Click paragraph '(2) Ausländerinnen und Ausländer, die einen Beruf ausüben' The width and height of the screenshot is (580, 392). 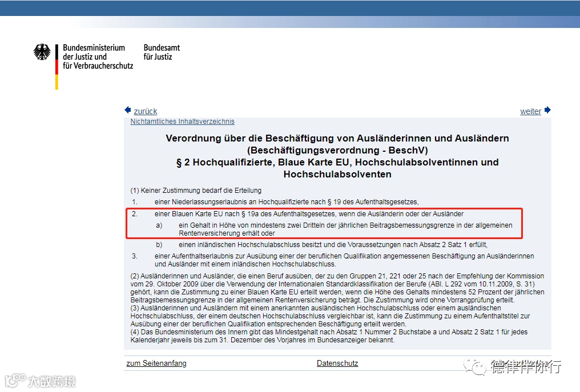337,288
